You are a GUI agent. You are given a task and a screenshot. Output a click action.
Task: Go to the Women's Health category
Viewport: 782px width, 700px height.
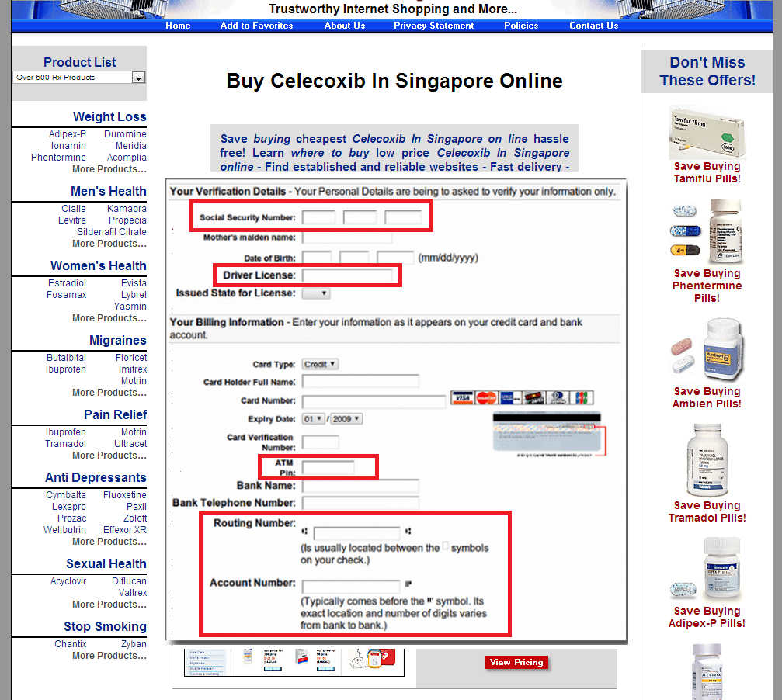pyautogui.click(x=99, y=265)
